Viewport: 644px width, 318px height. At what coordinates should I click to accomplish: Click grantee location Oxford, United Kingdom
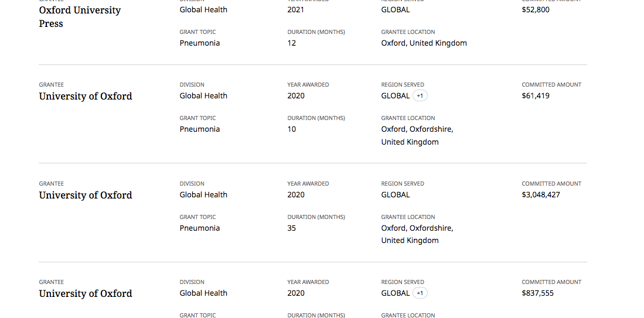point(424,43)
